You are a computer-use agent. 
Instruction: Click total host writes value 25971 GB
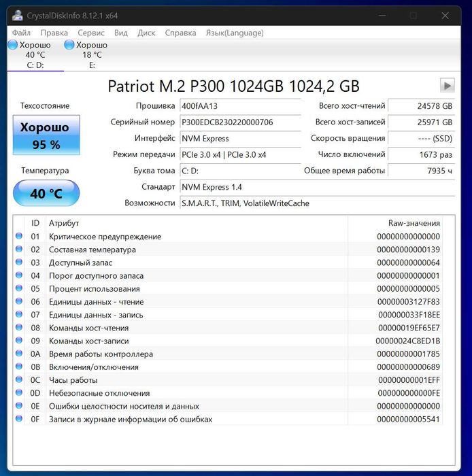(x=421, y=122)
